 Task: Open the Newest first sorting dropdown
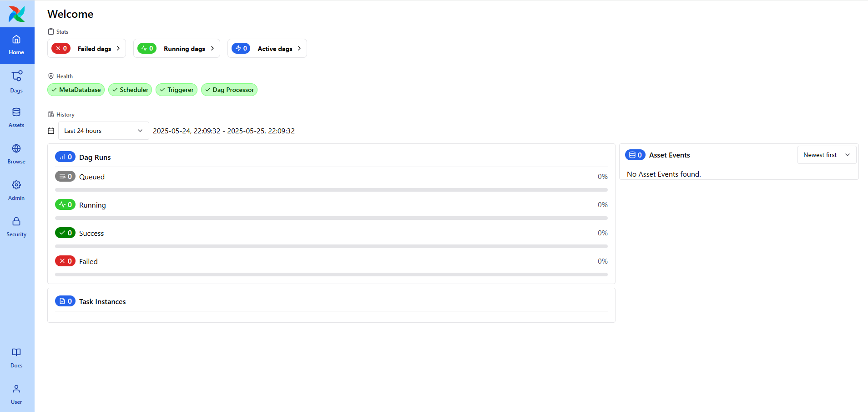click(826, 155)
